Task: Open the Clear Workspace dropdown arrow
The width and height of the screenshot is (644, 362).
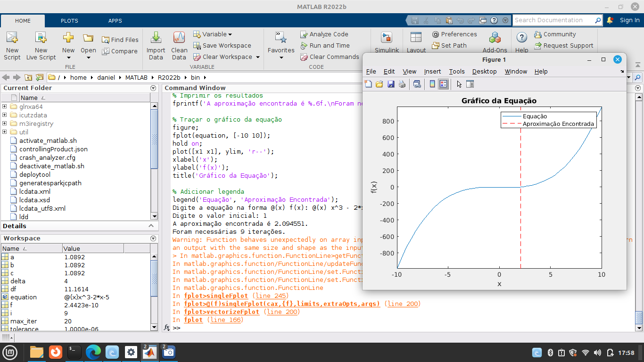Action: pos(258,57)
